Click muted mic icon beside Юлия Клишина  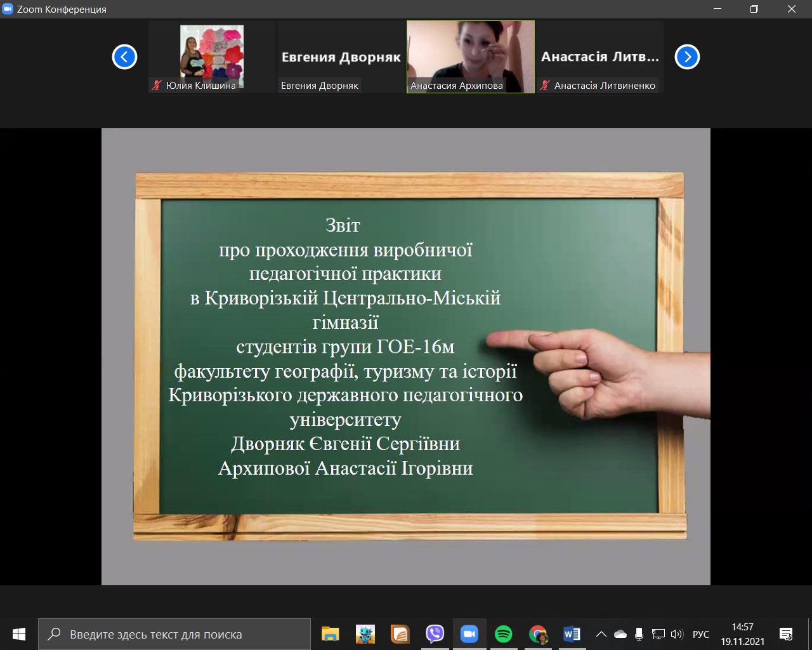[x=157, y=85]
